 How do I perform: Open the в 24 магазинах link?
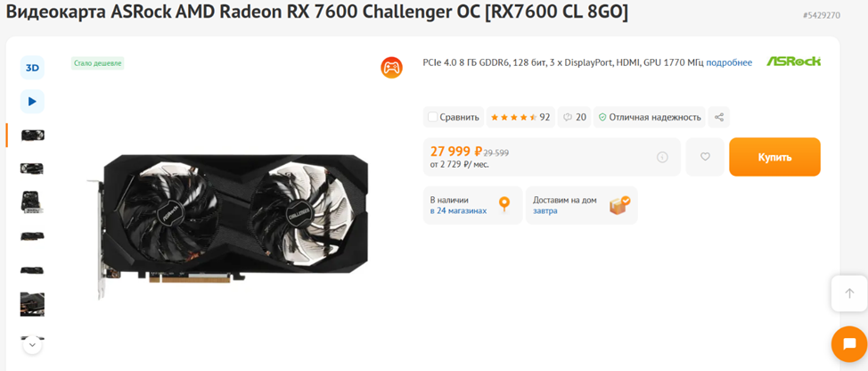click(458, 211)
